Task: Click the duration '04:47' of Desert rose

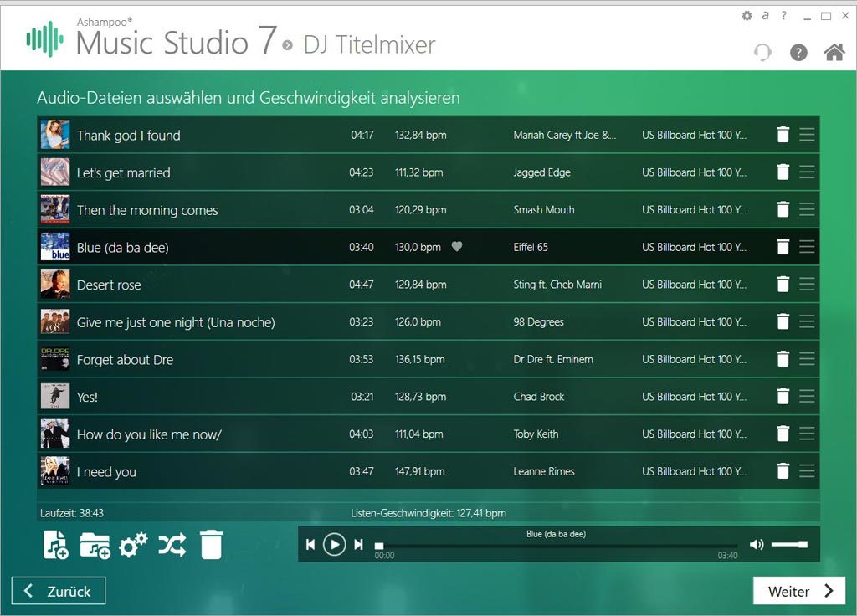Action: [362, 285]
